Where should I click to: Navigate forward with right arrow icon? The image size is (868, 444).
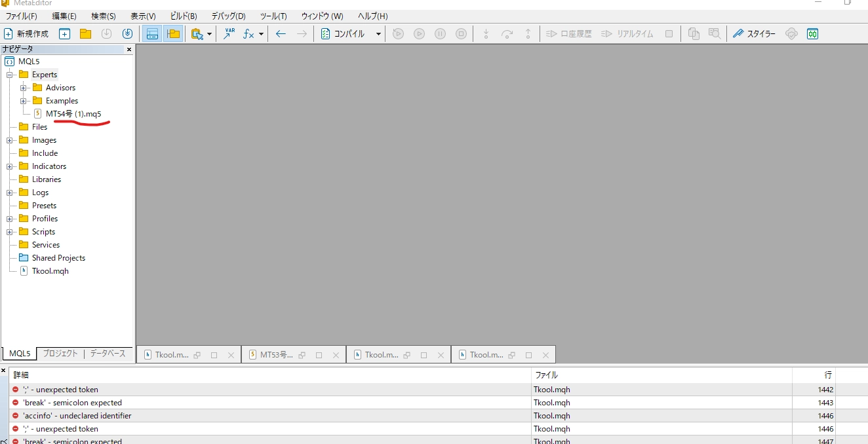click(302, 34)
